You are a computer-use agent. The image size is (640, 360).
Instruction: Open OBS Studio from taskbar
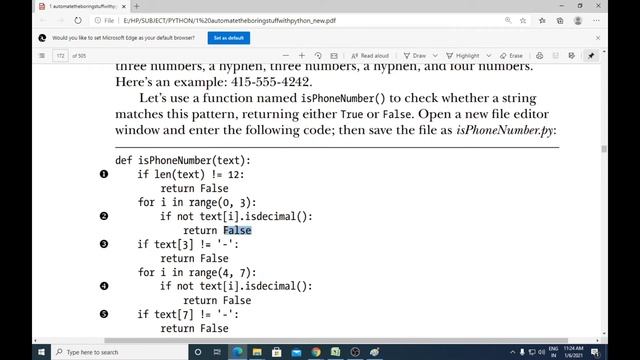pos(355,352)
